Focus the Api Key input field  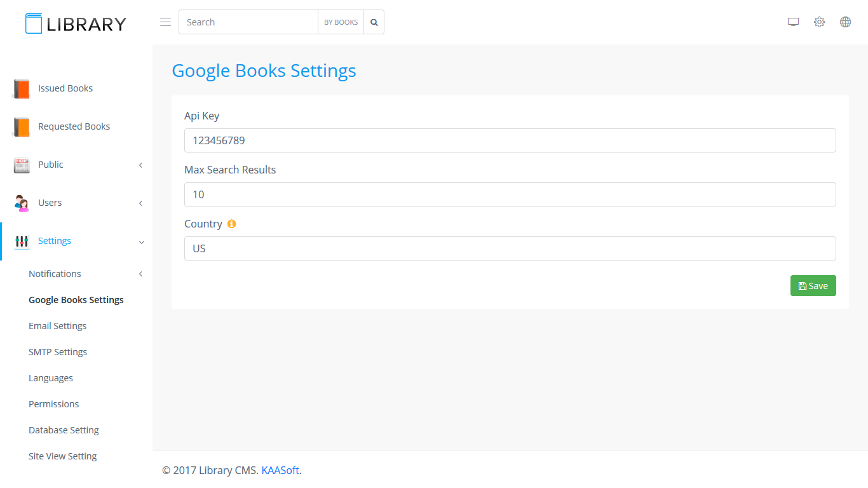pyautogui.click(x=510, y=140)
